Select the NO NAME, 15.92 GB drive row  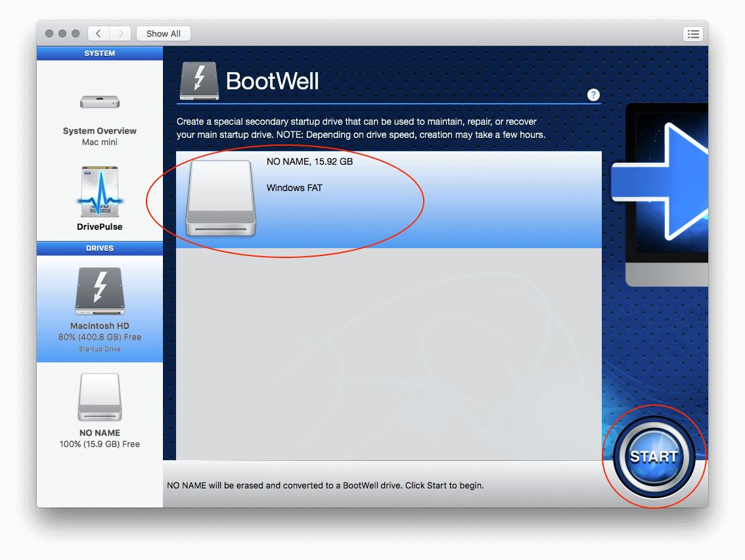(388, 162)
